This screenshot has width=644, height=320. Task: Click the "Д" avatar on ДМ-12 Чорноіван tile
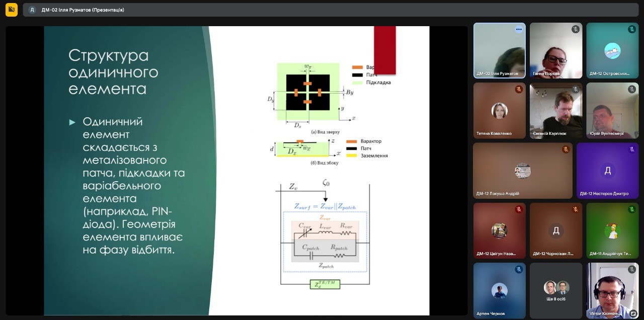[x=556, y=230]
